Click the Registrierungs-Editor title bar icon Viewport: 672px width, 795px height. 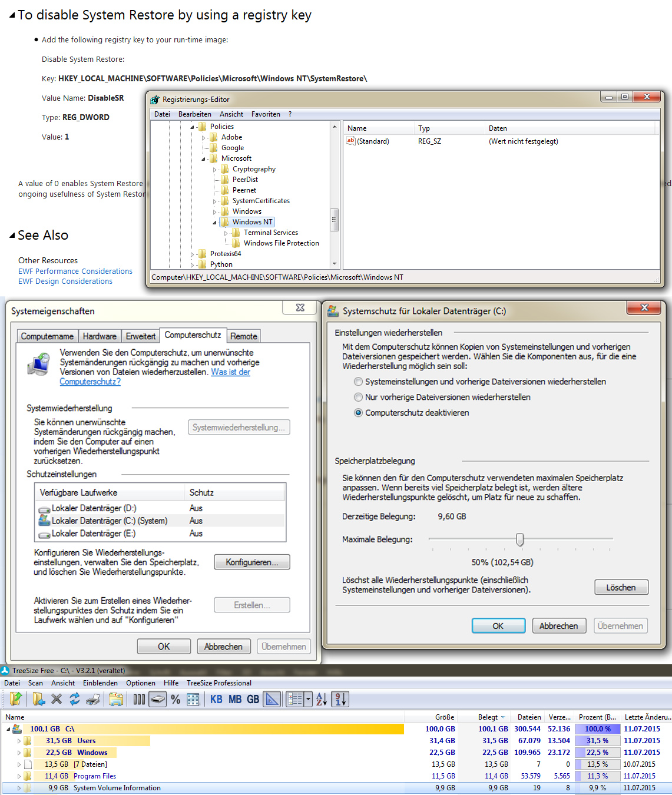pyautogui.click(x=155, y=100)
